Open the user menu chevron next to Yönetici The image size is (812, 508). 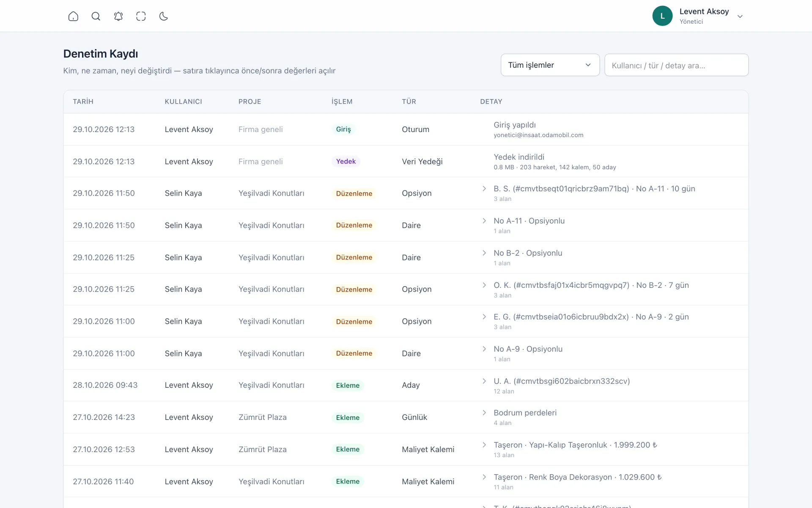point(740,17)
